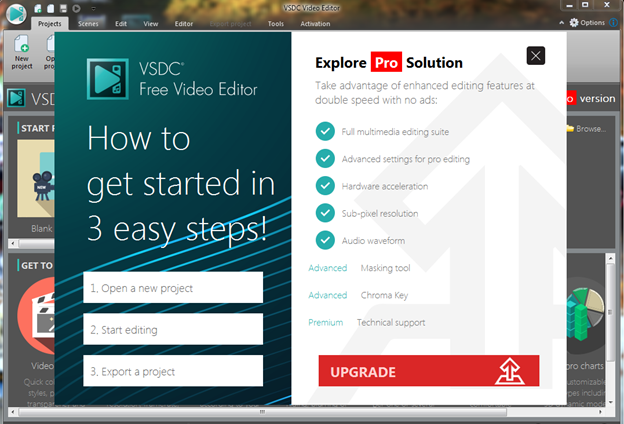Viewport: 624px width, 424px height.
Task: Close the Explore Pro Solution popup
Action: tap(536, 56)
